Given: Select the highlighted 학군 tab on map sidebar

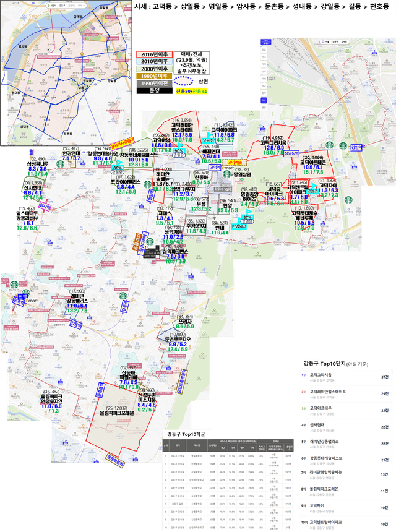Looking at the screenshot, I should [x=264, y=100].
